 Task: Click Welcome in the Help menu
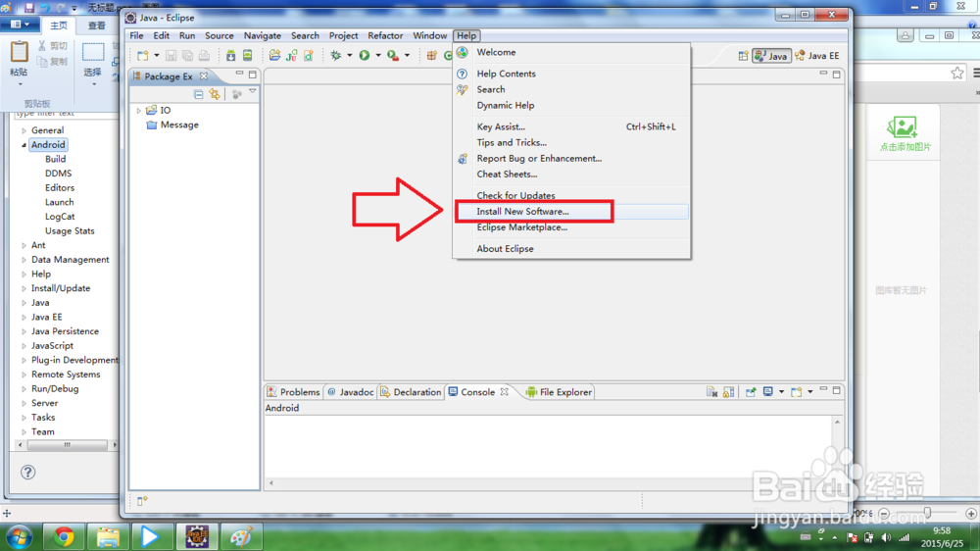point(571,53)
